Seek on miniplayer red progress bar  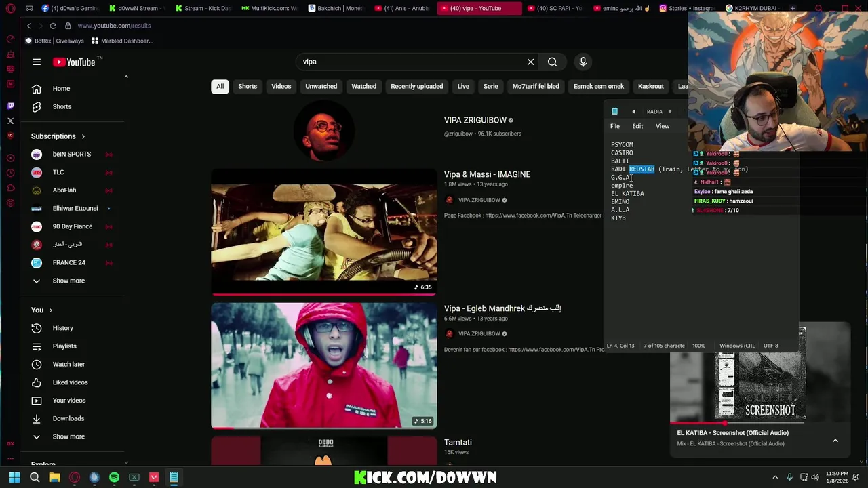(x=737, y=423)
